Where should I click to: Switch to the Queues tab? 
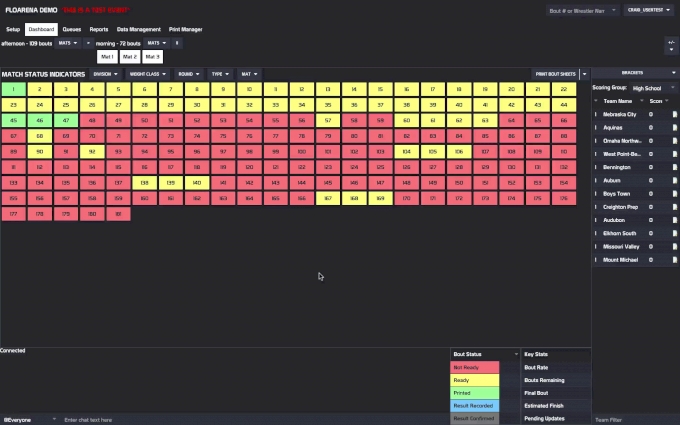(72, 29)
